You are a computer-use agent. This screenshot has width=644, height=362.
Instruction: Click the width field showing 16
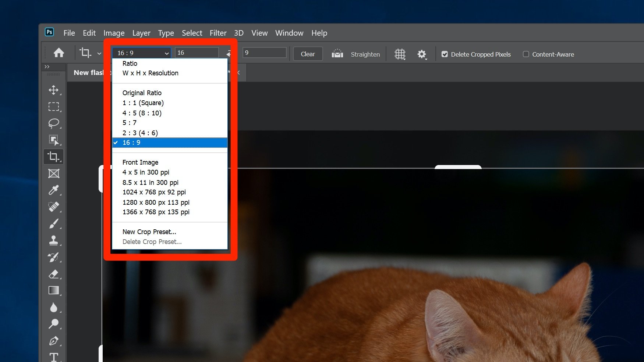click(197, 53)
